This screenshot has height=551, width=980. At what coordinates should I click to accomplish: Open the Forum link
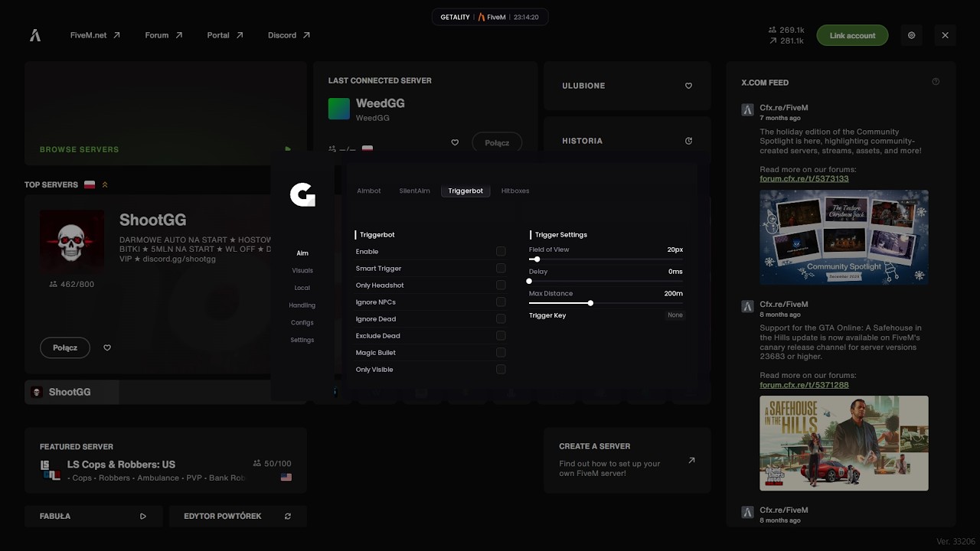[x=164, y=35]
